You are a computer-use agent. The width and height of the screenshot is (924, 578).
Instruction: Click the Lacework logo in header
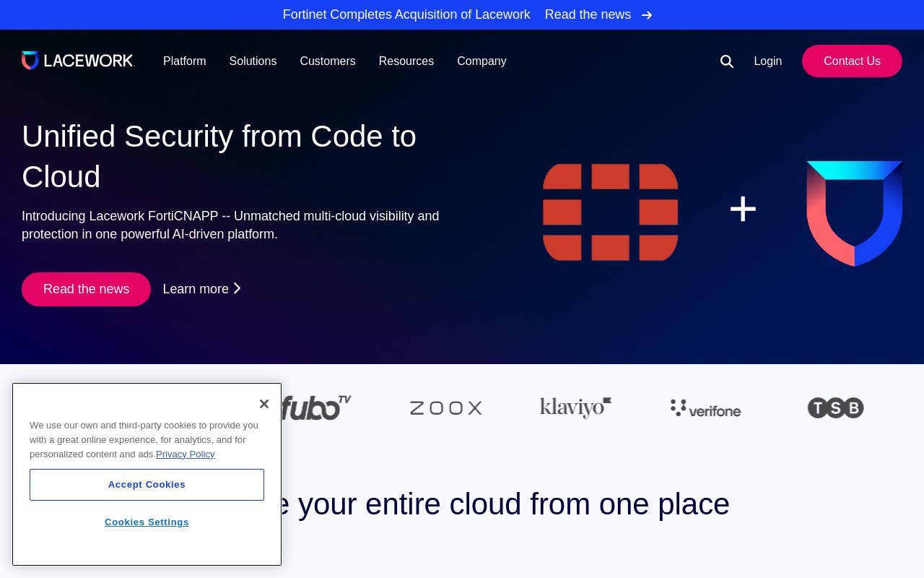coord(78,61)
